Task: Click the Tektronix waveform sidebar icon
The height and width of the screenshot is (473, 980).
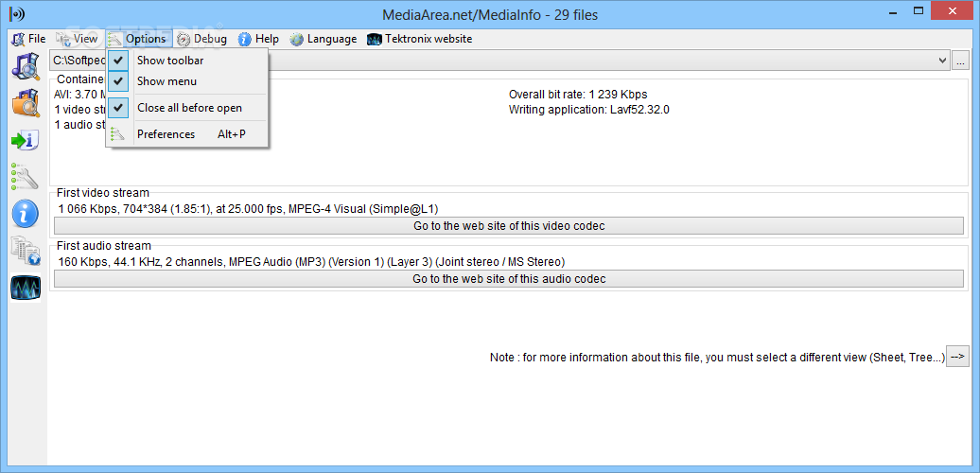Action: pyautogui.click(x=26, y=288)
